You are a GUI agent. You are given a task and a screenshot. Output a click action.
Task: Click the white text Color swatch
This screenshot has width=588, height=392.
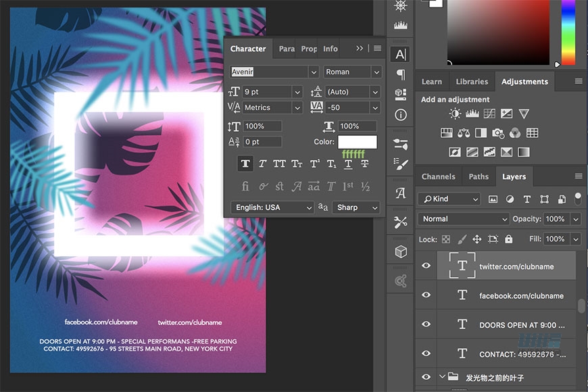358,142
